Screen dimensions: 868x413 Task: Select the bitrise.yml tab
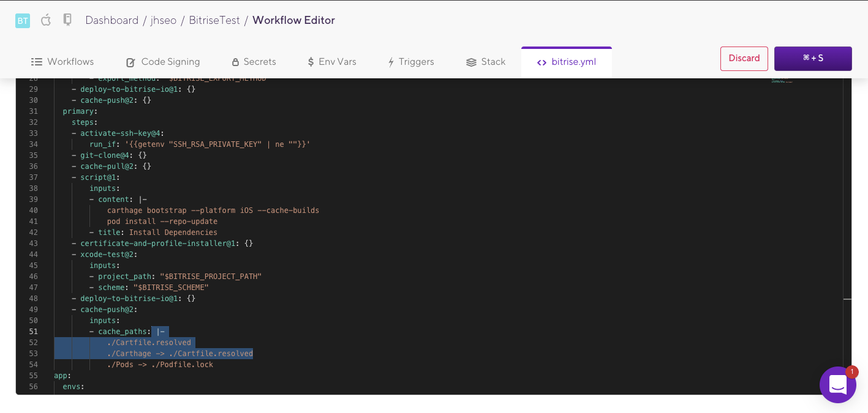point(567,62)
